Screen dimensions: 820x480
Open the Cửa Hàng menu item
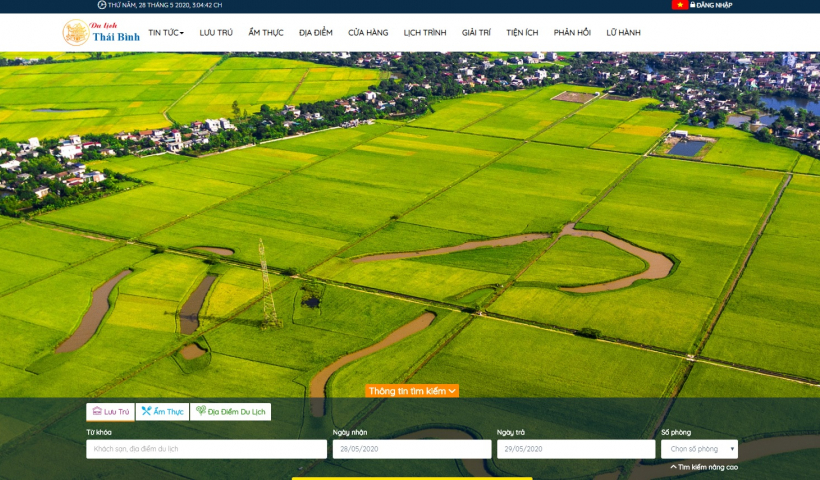(x=368, y=33)
